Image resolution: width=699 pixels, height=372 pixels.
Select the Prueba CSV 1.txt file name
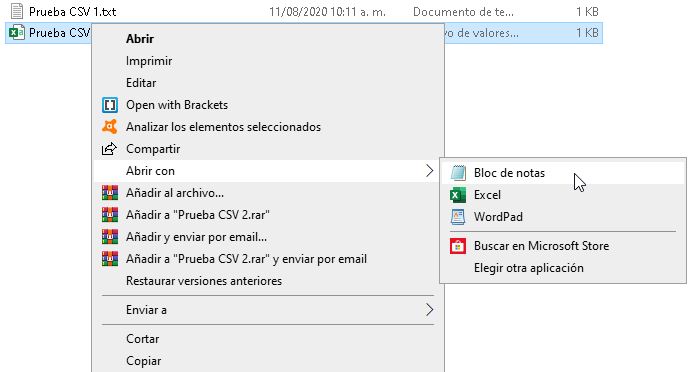[x=73, y=12]
